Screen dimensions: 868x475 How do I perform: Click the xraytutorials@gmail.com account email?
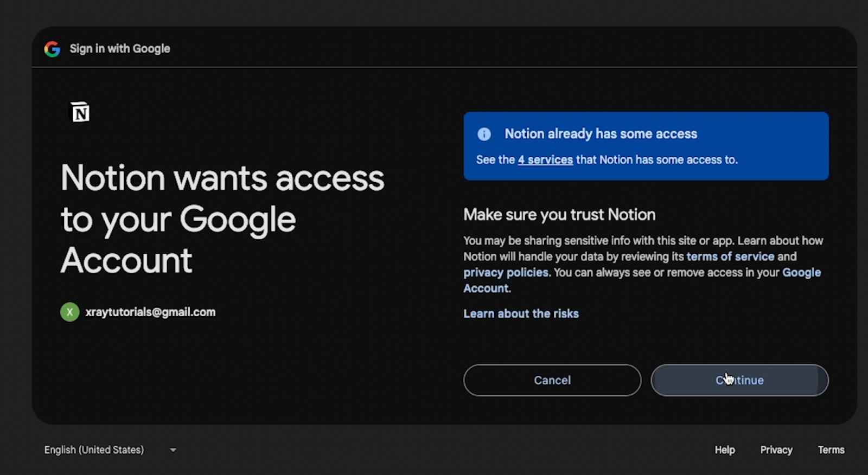(150, 312)
